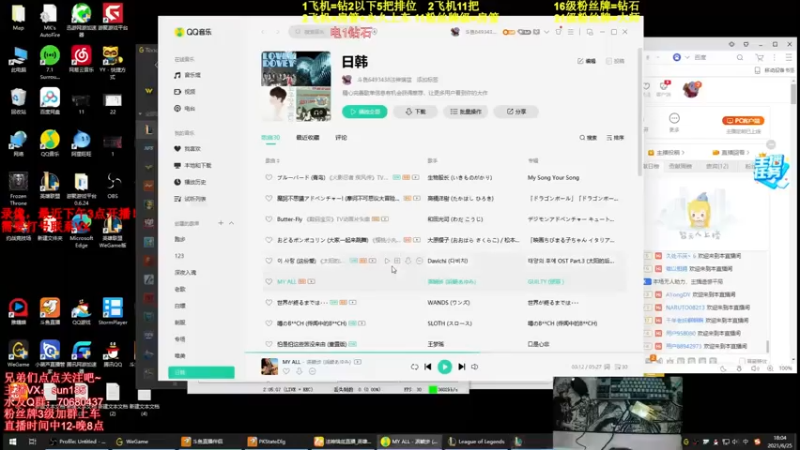800x450 pixels.
Task: Skip to the previous track
Action: (428, 366)
